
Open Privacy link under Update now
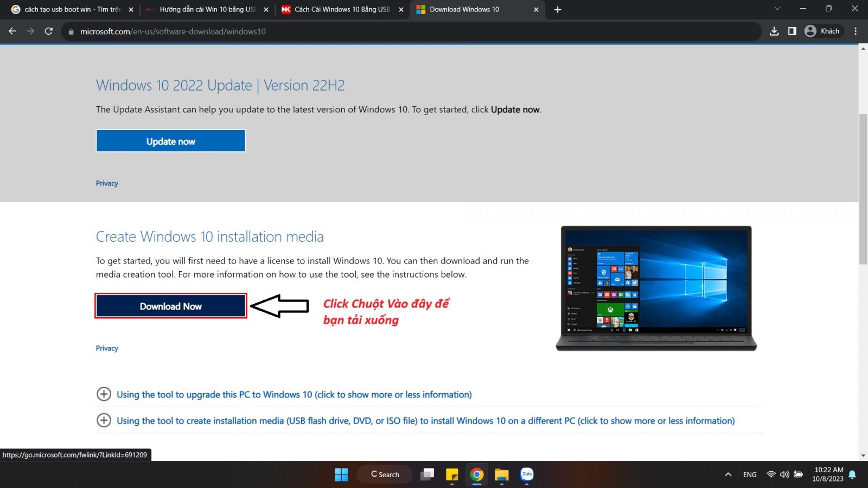(x=107, y=183)
